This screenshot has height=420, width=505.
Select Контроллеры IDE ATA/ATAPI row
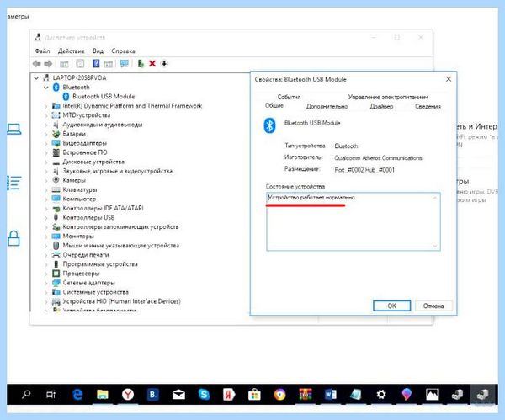click(x=103, y=209)
